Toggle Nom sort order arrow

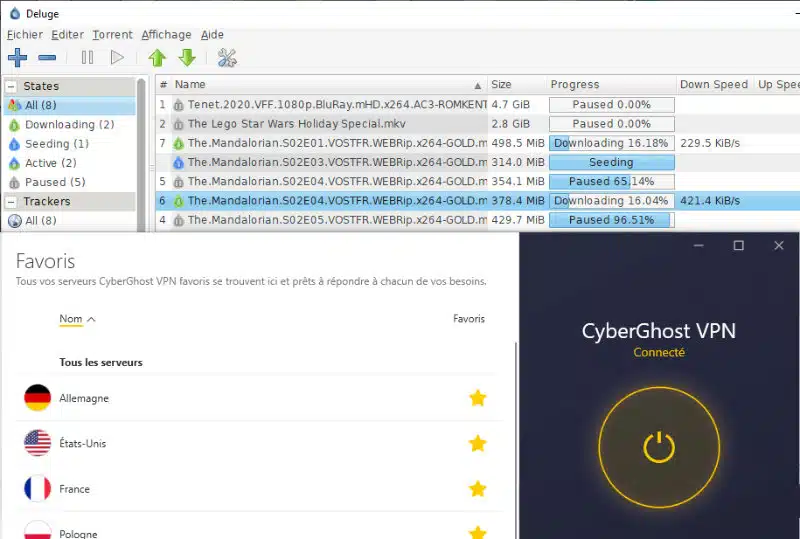coord(91,319)
